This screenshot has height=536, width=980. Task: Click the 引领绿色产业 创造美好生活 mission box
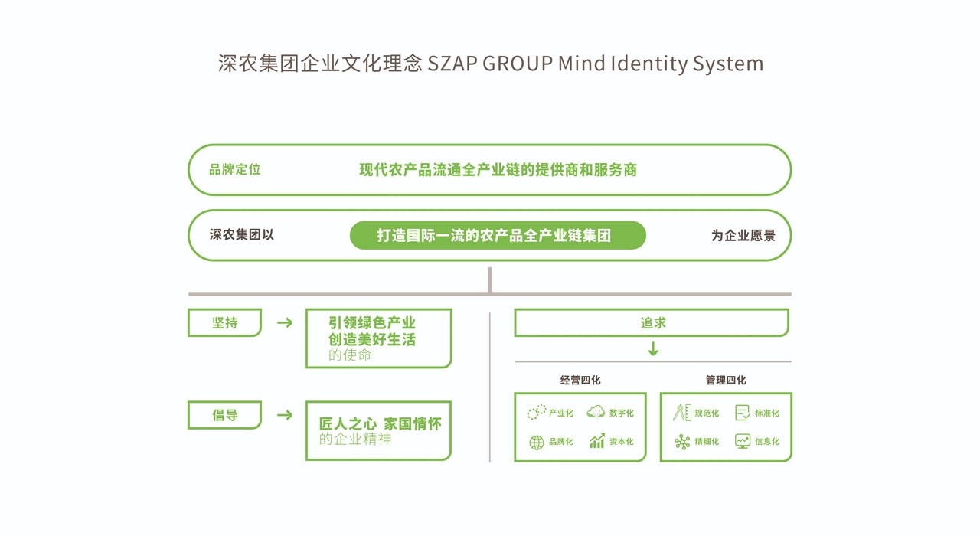pos(378,338)
